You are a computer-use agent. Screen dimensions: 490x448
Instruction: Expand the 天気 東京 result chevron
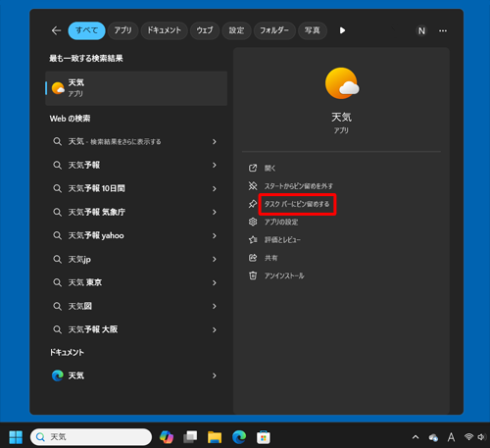pos(215,282)
